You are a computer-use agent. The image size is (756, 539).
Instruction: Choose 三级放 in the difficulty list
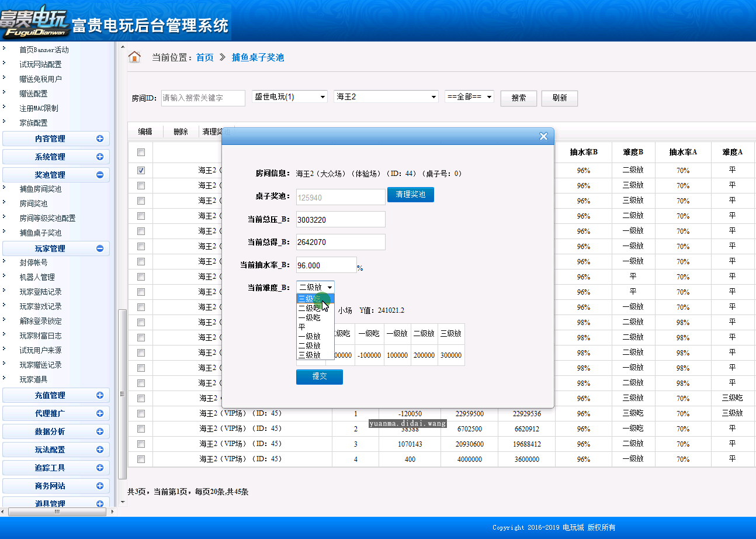(x=315, y=355)
